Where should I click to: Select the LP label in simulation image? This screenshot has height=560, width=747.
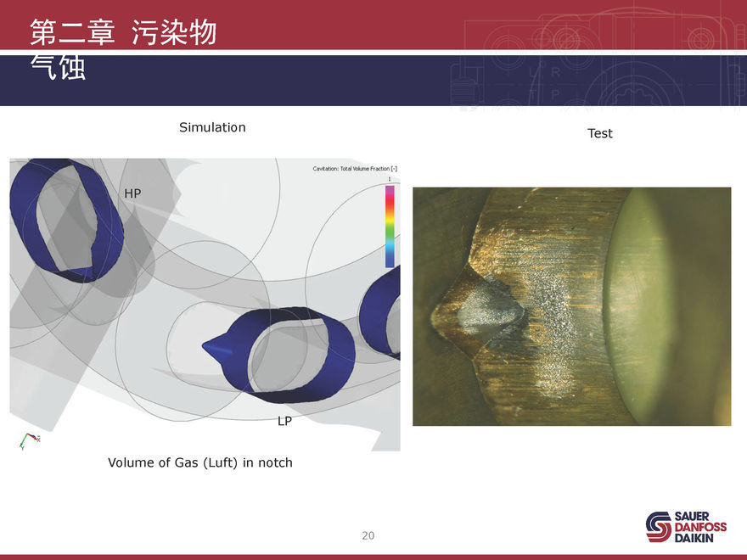(x=284, y=421)
